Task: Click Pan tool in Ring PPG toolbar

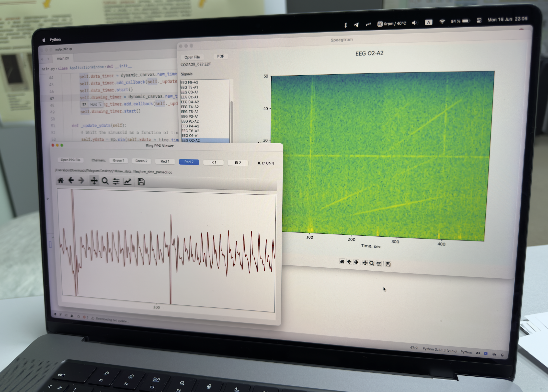Action: (x=94, y=181)
